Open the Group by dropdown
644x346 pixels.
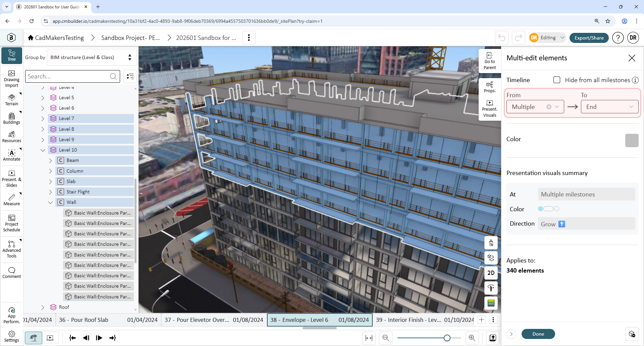click(92, 57)
